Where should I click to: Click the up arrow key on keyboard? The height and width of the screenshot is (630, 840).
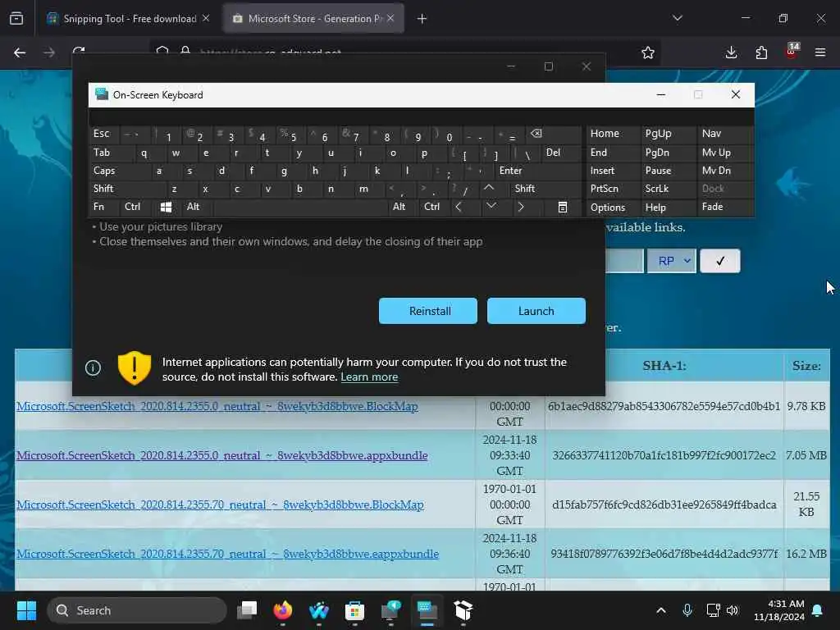489,188
